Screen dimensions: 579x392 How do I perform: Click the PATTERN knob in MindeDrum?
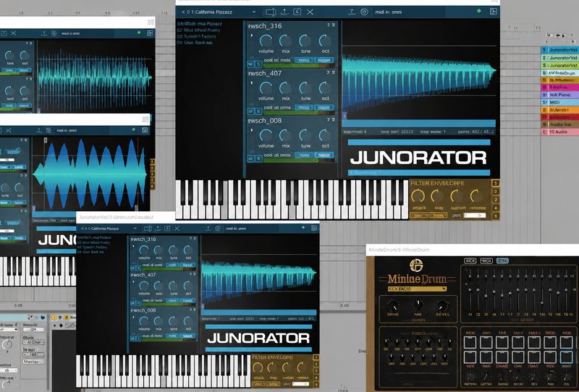pos(470,377)
